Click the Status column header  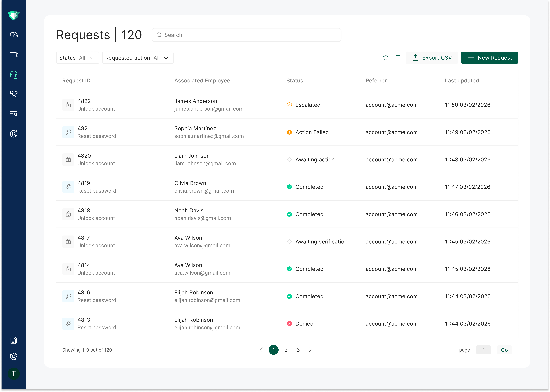tap(295, 81)
